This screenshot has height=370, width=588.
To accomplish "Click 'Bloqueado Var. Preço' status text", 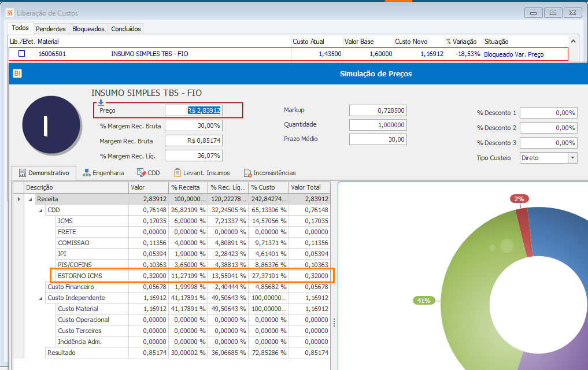I will click(x=514, y=54).
